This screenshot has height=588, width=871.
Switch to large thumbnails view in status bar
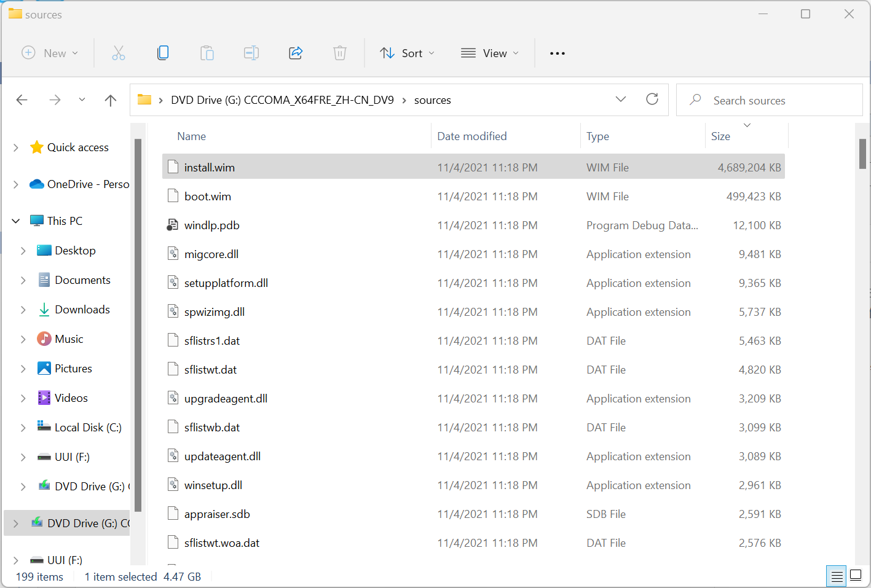tap(856, 576)
